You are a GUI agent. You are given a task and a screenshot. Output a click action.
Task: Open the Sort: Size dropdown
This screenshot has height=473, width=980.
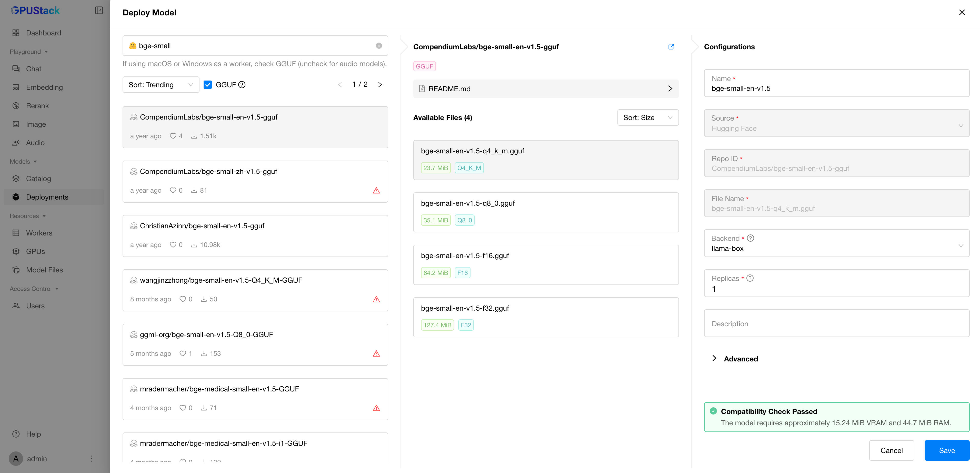647,117
